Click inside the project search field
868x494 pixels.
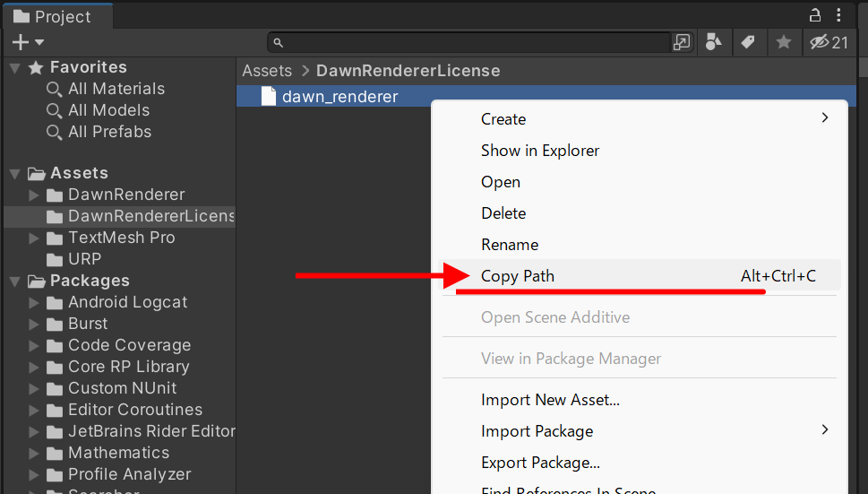[475, 42]
